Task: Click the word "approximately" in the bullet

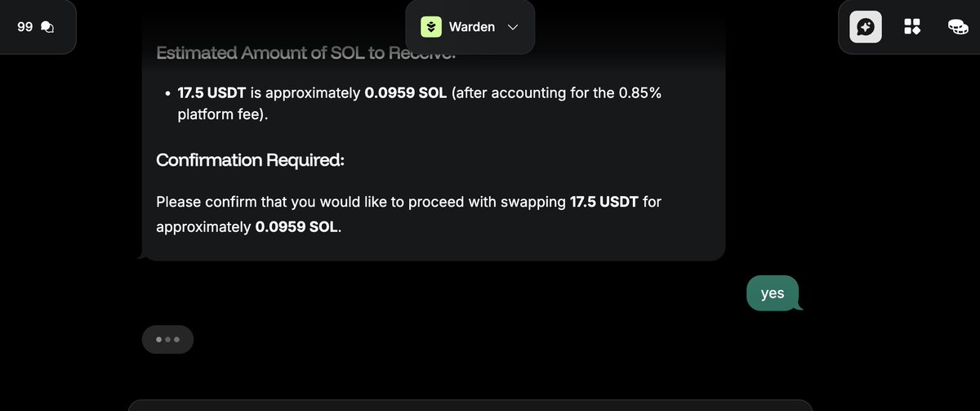Action: tap(314, 93)
